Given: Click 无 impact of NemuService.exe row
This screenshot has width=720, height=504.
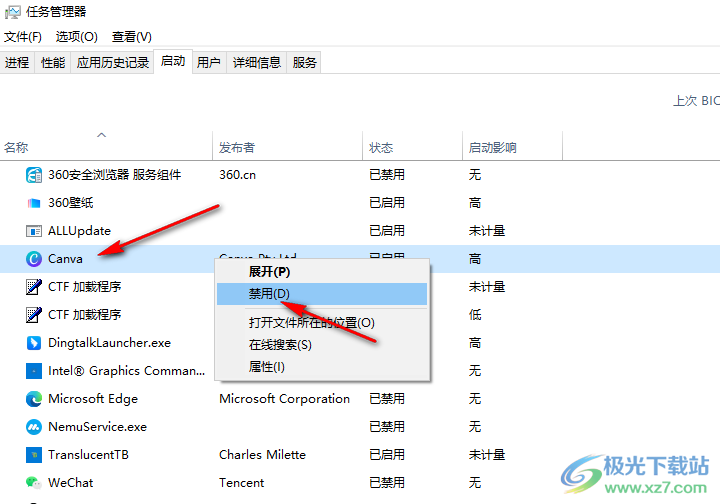Looking at the screenshot, I should click(475, 427).
